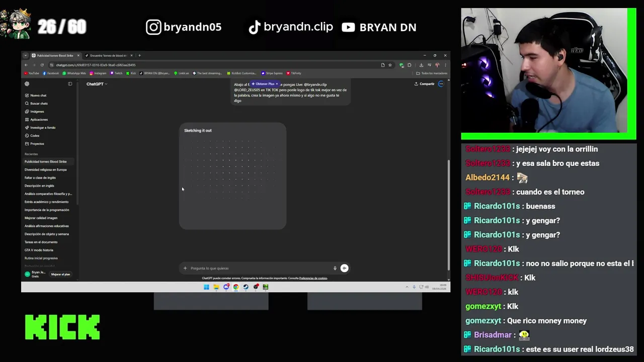644x362 pixels.
Task: Open the Twitch bookmark
Action: point(117,73)
